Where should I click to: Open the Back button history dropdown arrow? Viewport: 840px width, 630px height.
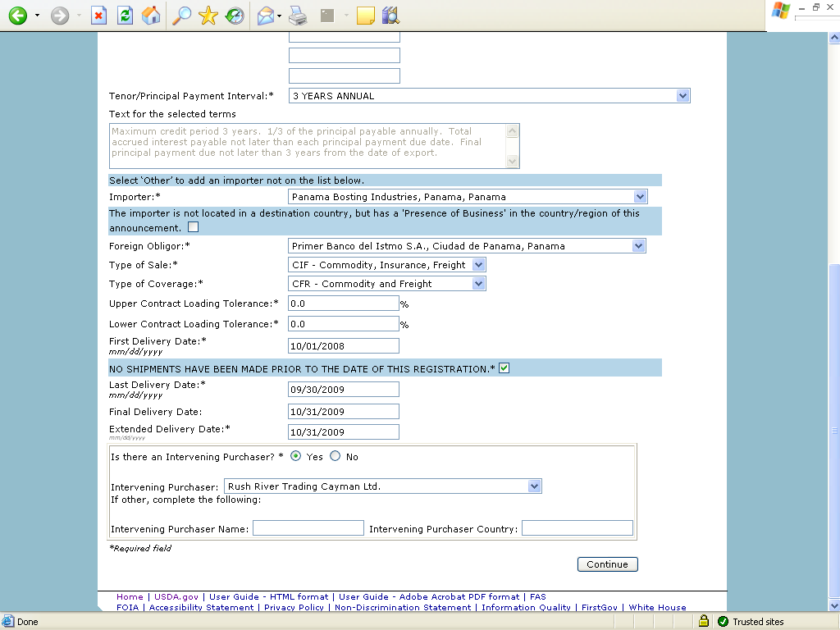tap(37, 16)
